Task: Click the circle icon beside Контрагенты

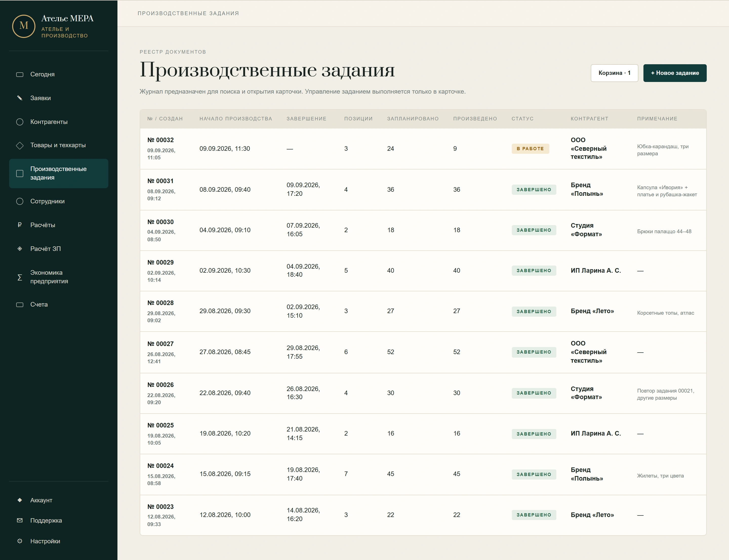Action: pos(20,122)
